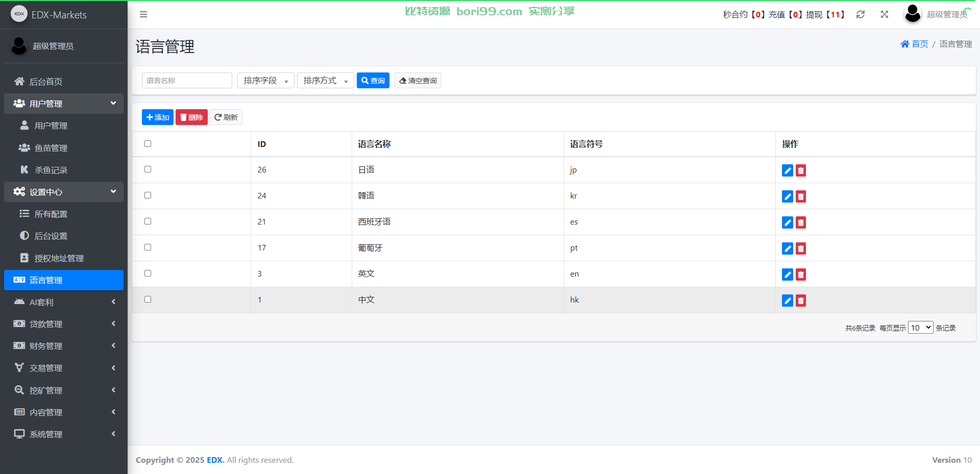Viewport: 980px width, 474px height.
Task: Open 后台设置 in sidebar
Action: coord(64,236)
